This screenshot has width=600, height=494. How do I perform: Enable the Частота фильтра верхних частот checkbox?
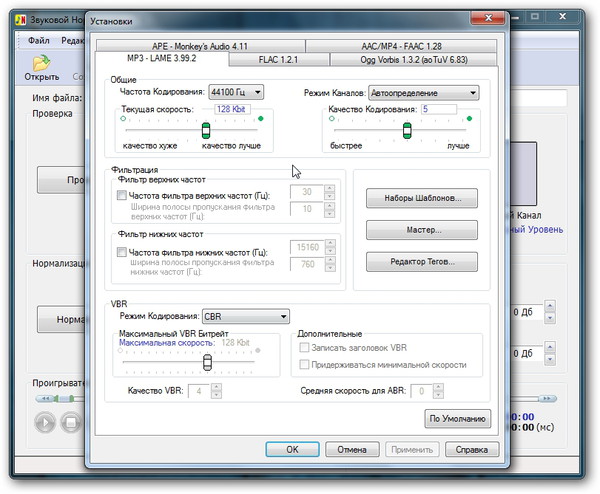click(x=123, y=196)
